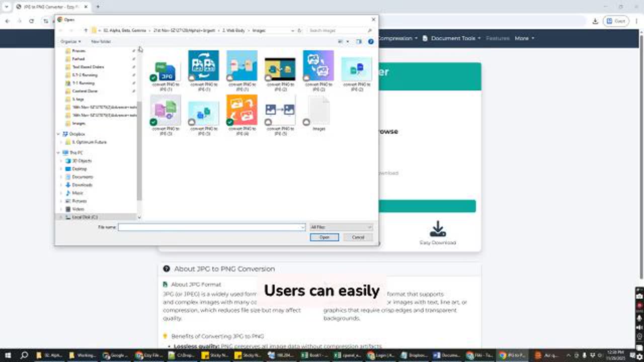Image resolution: width=644 pixels, height=362 pixels.
Task: Click the folder tree scrollbar down arrow
Action: [139, 217]
